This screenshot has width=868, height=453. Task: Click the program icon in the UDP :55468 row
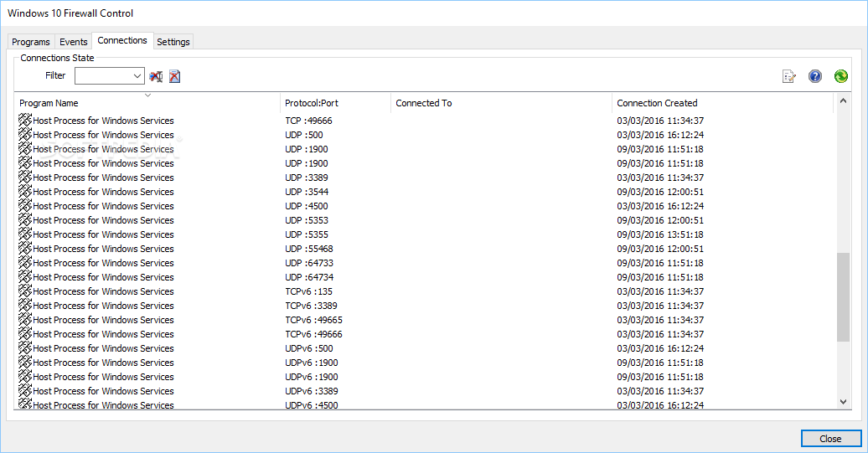point(25,249)
